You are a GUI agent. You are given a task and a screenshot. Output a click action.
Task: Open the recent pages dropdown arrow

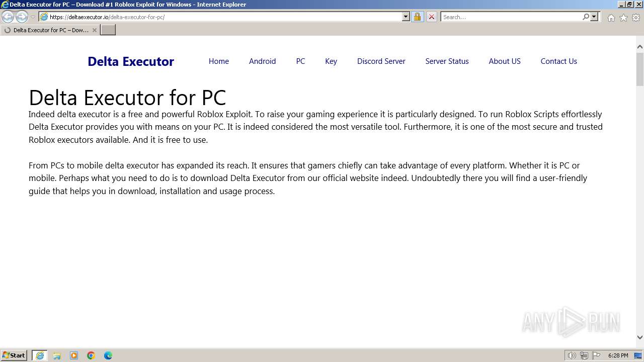pyautogui.click(x=33, y=17)
